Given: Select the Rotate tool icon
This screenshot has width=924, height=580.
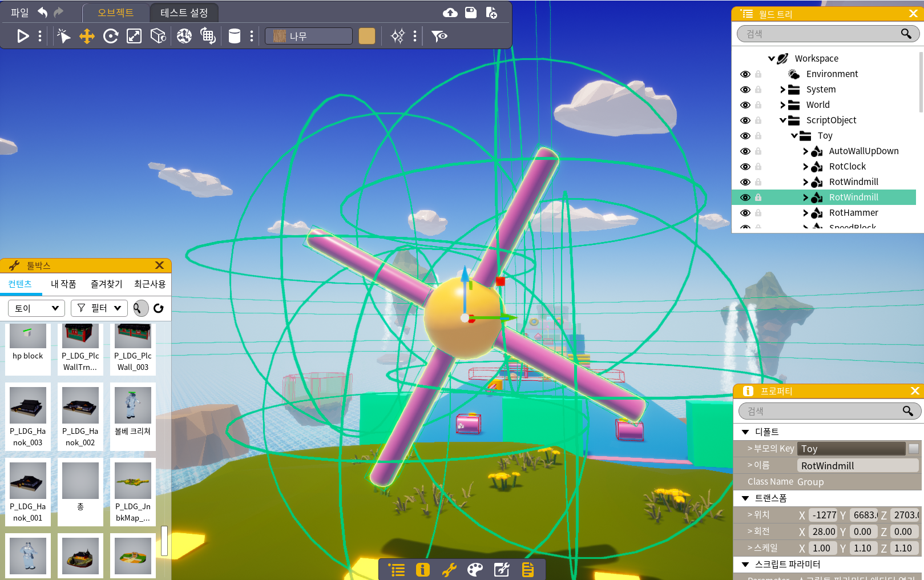Looking at the screenshot, I should coord(111,37).
